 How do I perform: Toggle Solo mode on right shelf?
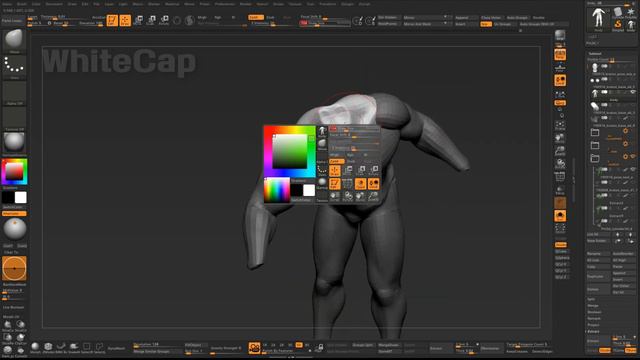[560, 215]
